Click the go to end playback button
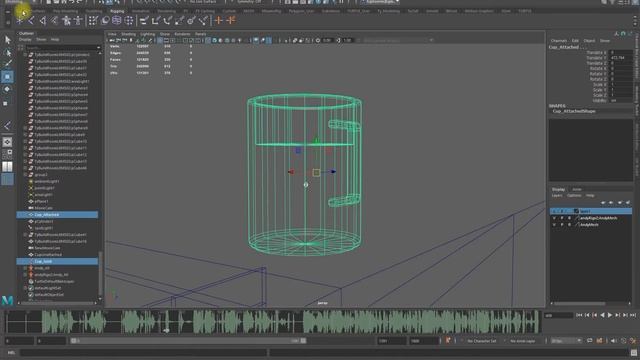This screenshot has height=360, width=640. (633, 315)
